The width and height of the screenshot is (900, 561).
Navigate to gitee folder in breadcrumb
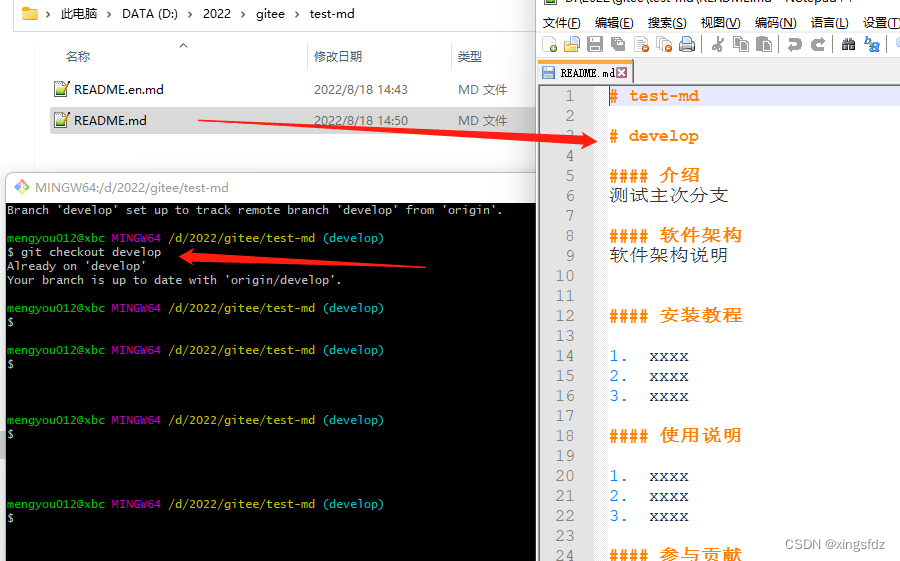tap(270, 14)
